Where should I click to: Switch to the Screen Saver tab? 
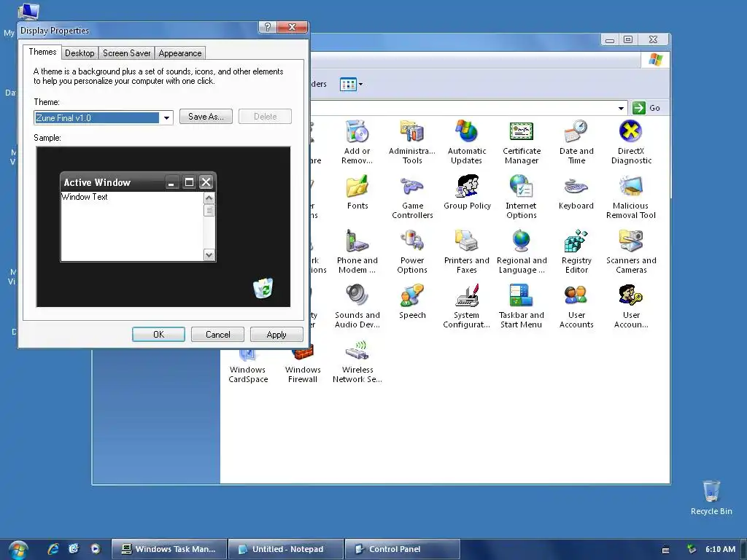(126, 52)
